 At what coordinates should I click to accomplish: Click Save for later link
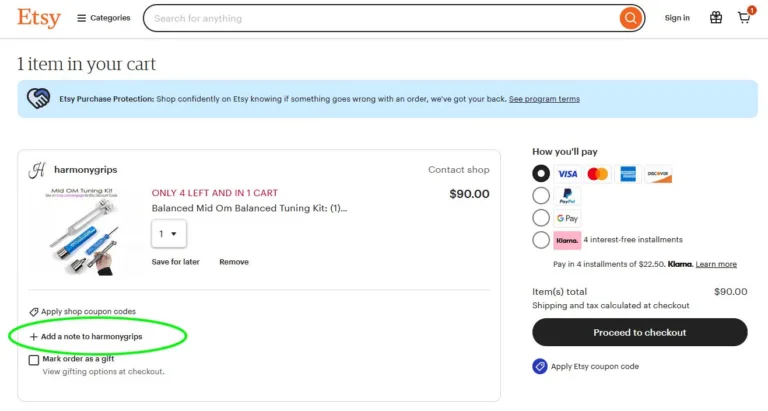click(x=175, y=262)
